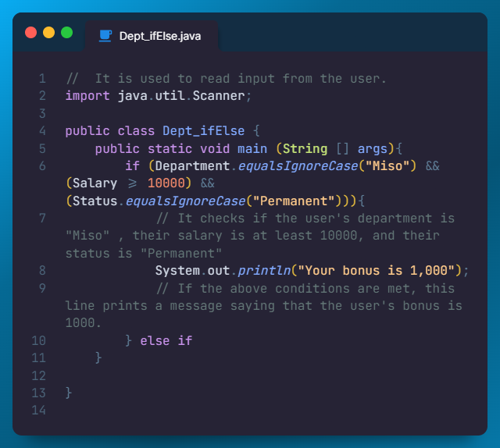Click the 'static' keyword on line 5
This screenshot has width=500, height=448.
point(170,149)
